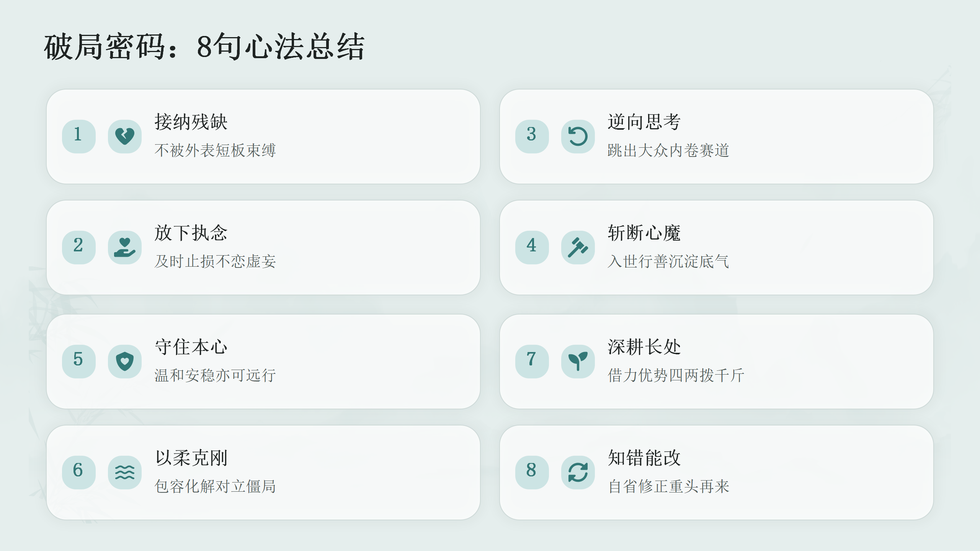Click the water waves icon
The image size is (980, 551).
point(125,472)
